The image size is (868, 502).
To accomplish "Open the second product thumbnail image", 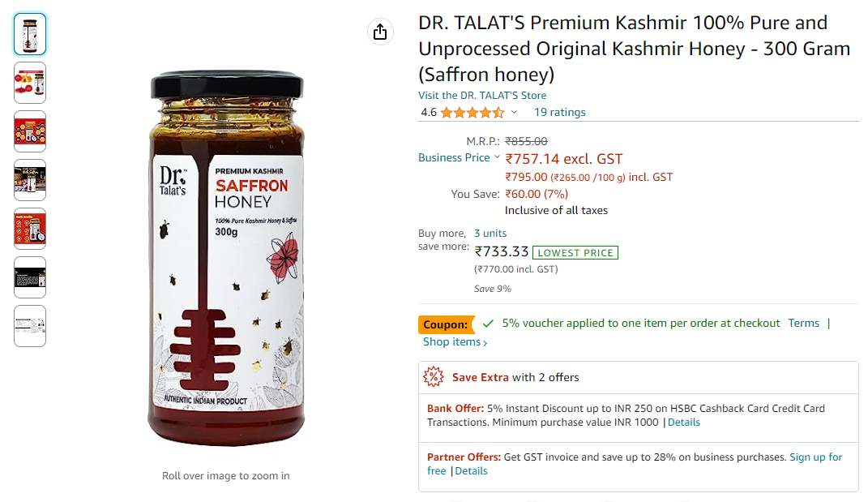I will pyautogui.click(x=30, y=83).
